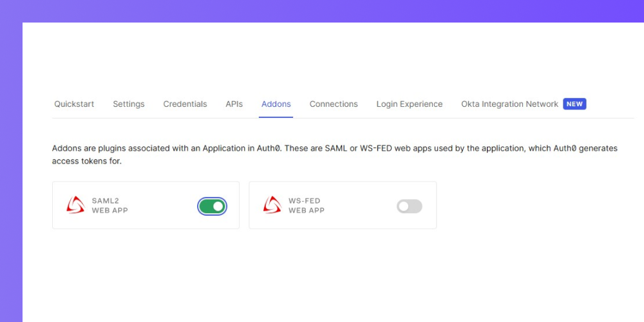Go to the APIs tab
The height and width of the screenshot is (322, 644).
(234, 104)
